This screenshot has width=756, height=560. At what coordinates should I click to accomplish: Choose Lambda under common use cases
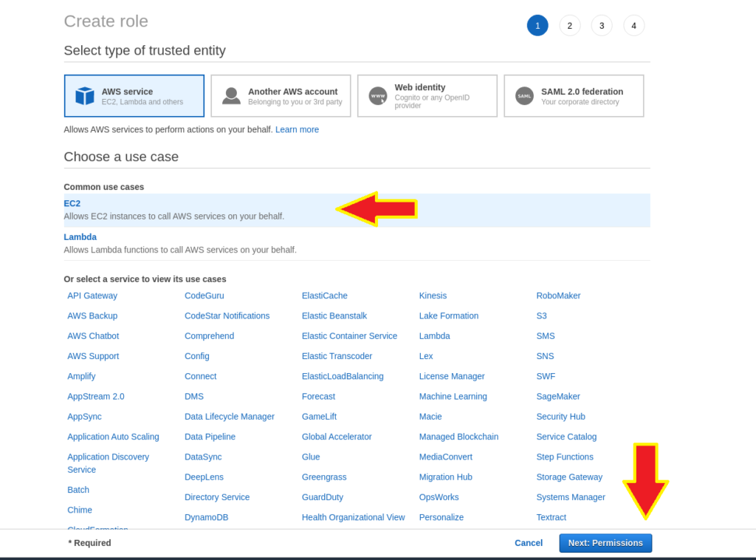(x=80, y=237)
